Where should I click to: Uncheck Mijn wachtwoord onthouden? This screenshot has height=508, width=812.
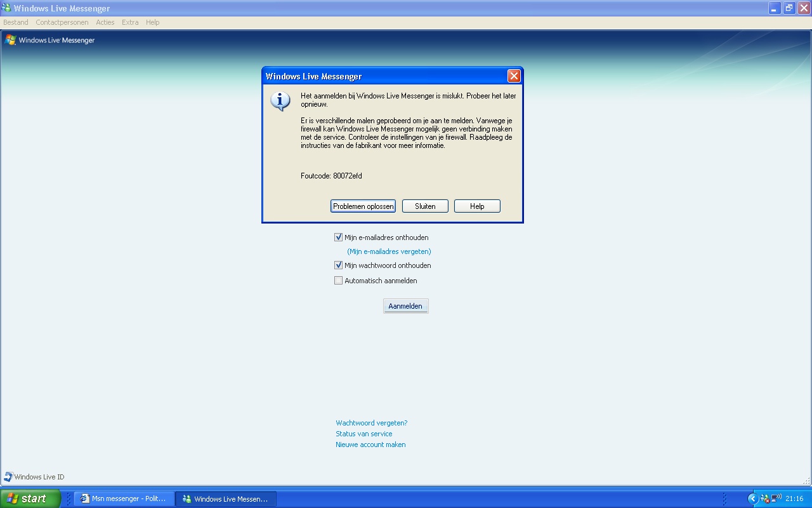(x=338, y=265)
